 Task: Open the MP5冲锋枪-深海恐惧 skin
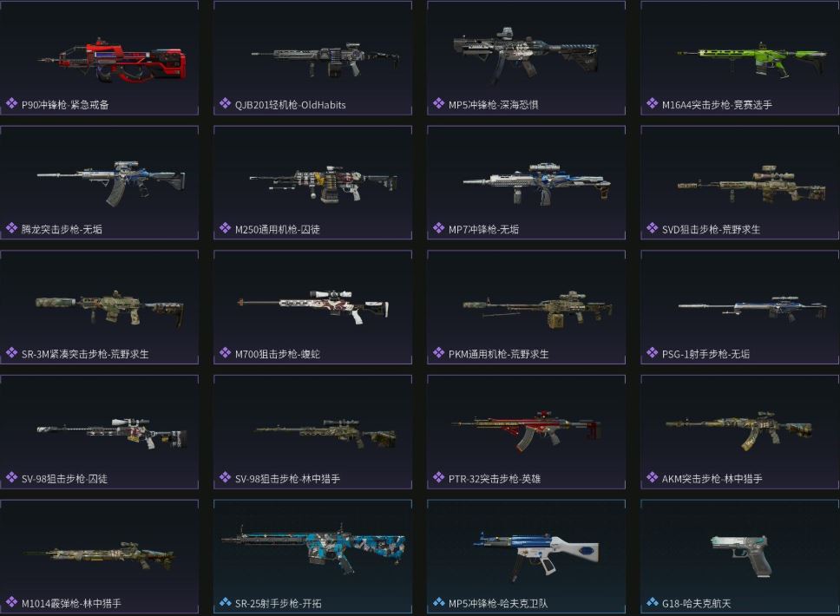[x=526, y=58]
